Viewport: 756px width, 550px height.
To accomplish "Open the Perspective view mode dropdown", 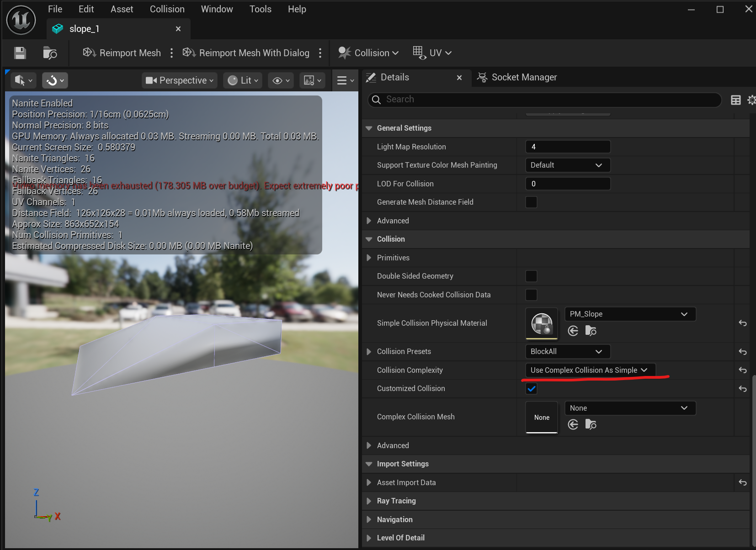I will click(x=180, y=80).
